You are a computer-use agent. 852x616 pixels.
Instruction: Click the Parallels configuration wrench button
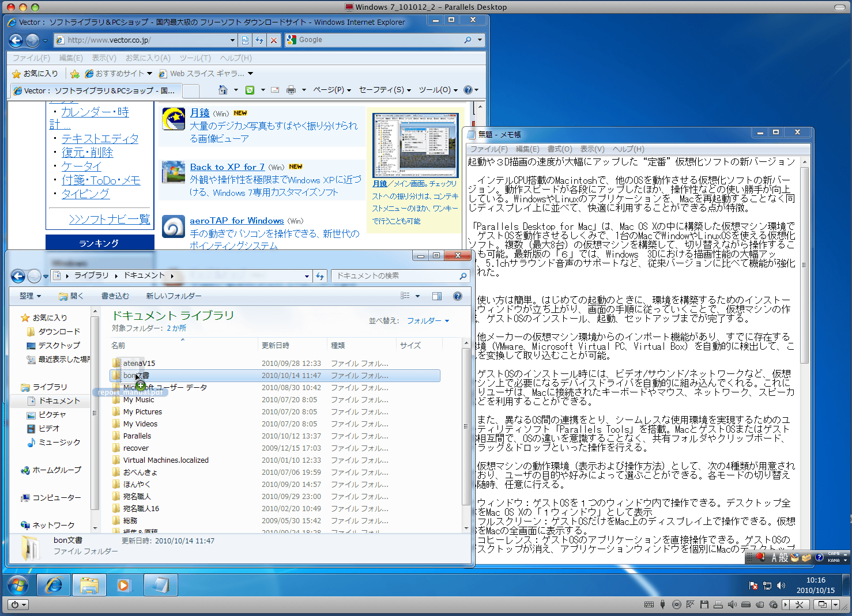(799, 604)
